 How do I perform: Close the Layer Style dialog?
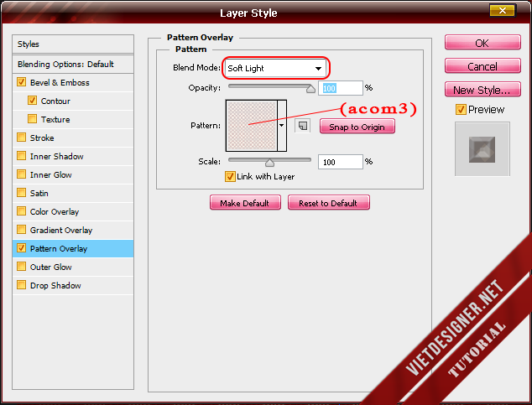[x=502, y=11]
